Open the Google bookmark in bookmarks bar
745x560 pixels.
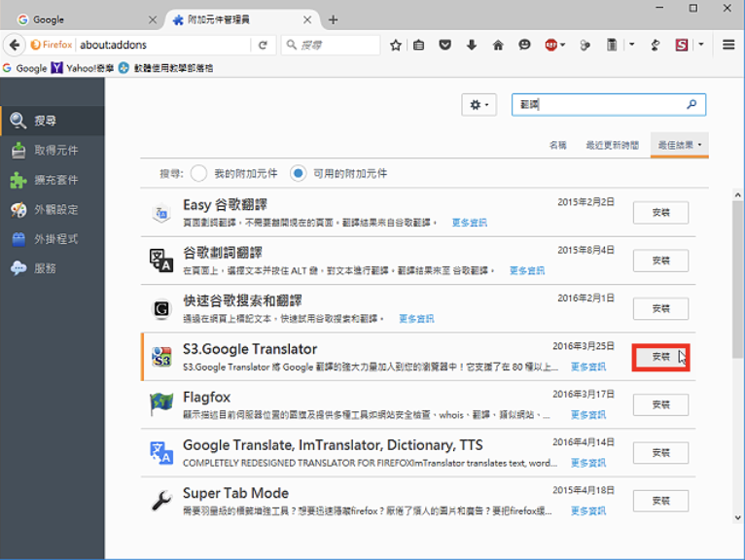(24, 68)
